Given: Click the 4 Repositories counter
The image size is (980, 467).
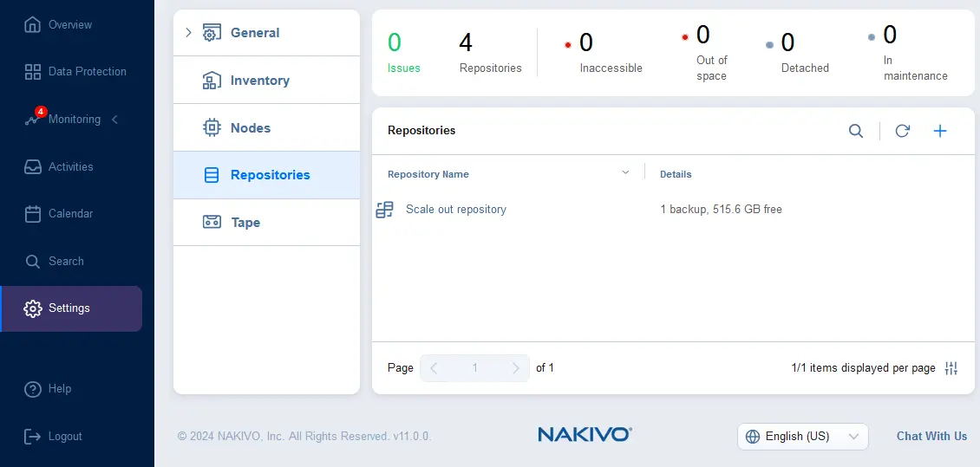Looking at the screenshot, I should [490, 53].
